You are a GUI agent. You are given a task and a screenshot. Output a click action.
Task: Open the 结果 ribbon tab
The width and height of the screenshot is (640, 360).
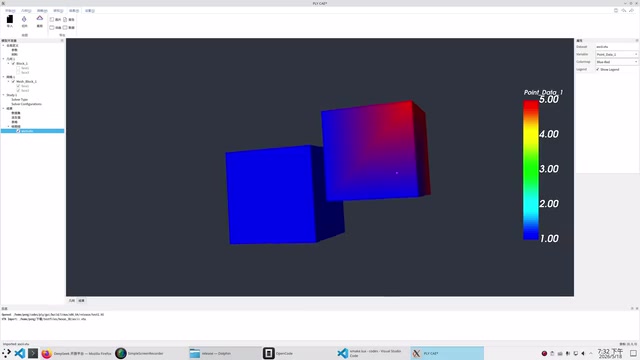pos(74,11)
